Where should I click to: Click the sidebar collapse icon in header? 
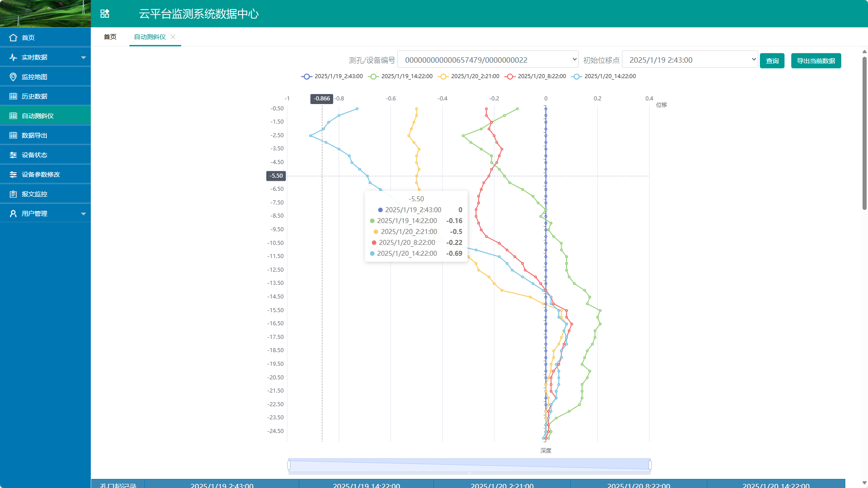pyautogui.click(x=105, y=14)
